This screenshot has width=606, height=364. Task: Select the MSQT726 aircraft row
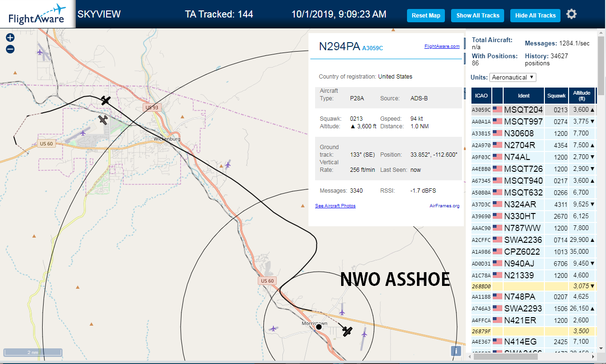(533, 169)
